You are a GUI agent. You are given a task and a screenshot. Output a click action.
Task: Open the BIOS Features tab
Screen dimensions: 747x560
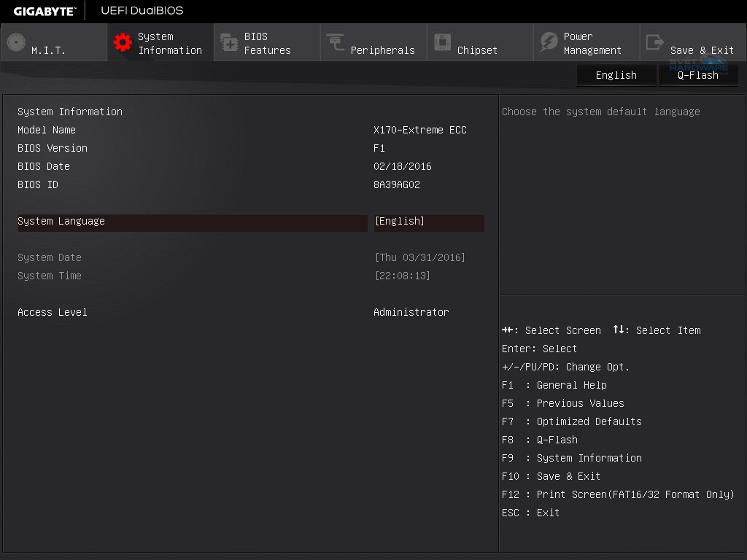(267, 44)
